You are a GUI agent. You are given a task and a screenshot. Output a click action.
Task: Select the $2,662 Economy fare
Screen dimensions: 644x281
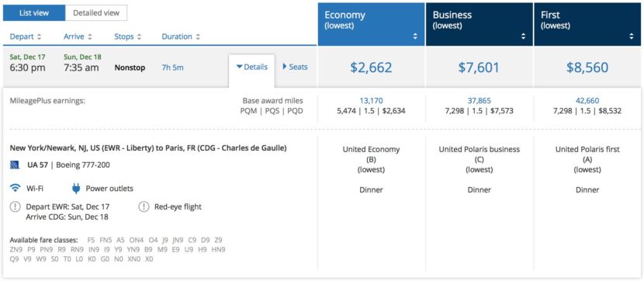(x=371, y=68)
